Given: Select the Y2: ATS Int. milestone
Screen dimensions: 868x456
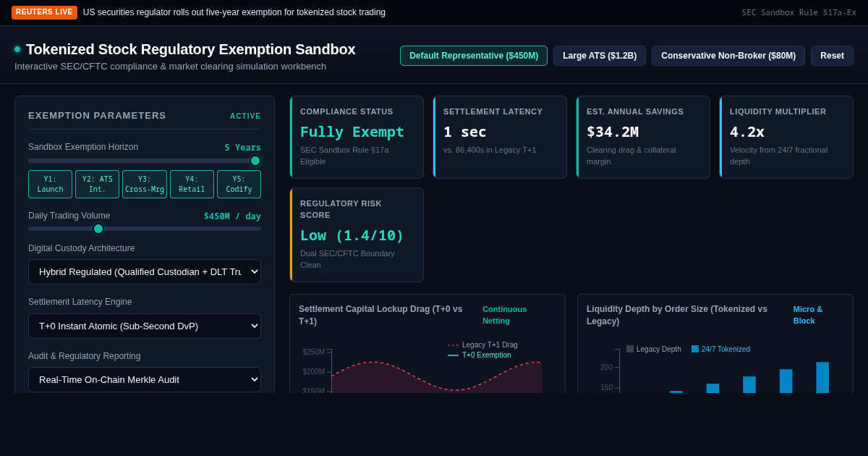Looking at the screenshot, I should click(x=97, y=185).
